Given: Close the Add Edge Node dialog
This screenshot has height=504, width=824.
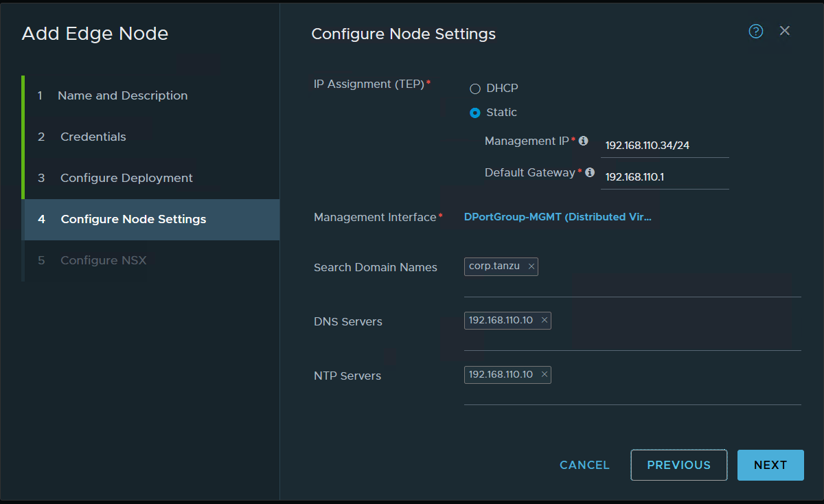Looking at the screenshot, I should coord(785,31).
